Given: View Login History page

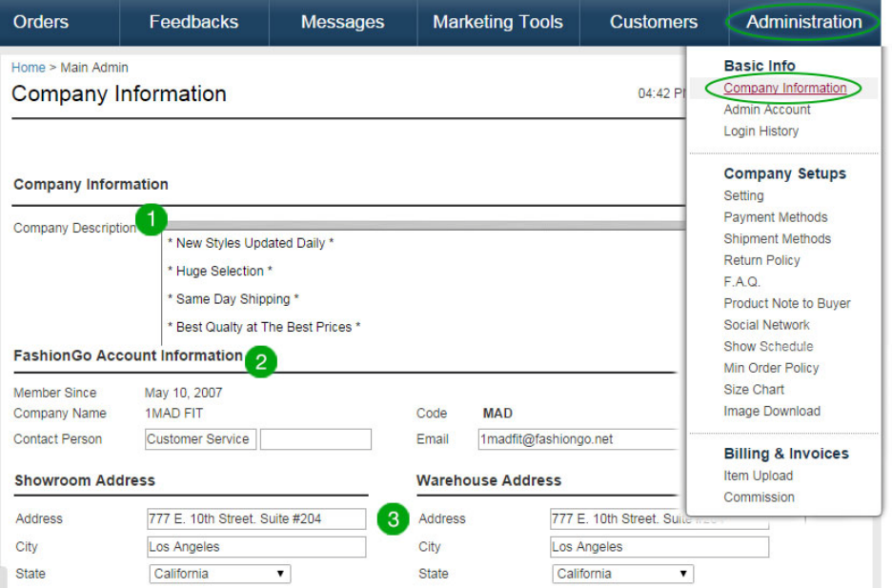Looking at the screenshot, I should (x=760, y=132).
